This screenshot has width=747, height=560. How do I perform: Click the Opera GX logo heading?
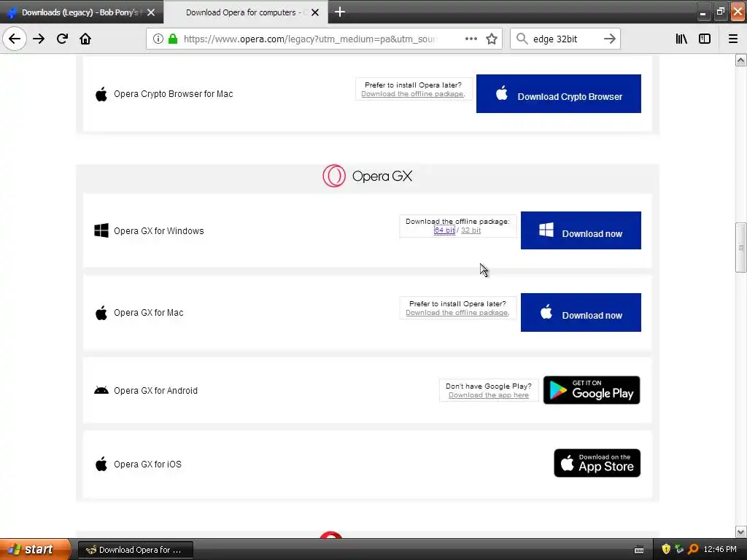[x=368, y=176]
